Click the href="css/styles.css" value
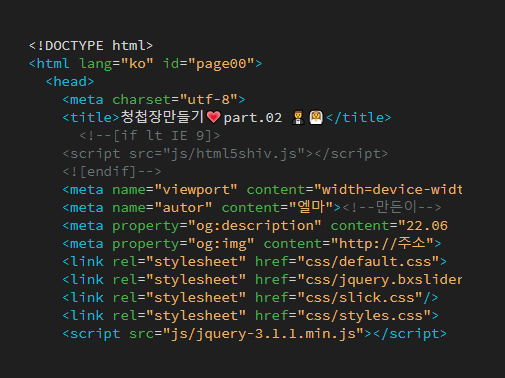The image size is (505, 378). 343,316
